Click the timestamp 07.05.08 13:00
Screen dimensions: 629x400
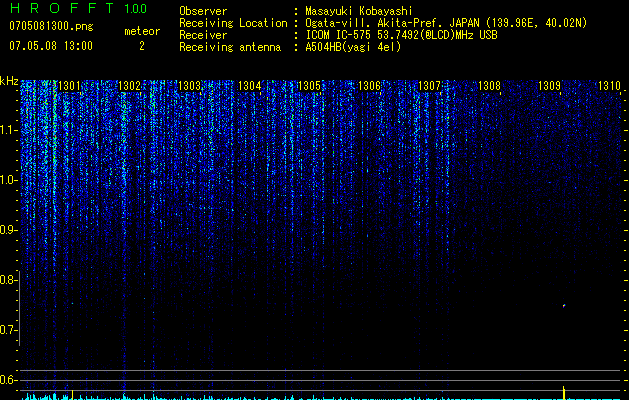(51, 46)
